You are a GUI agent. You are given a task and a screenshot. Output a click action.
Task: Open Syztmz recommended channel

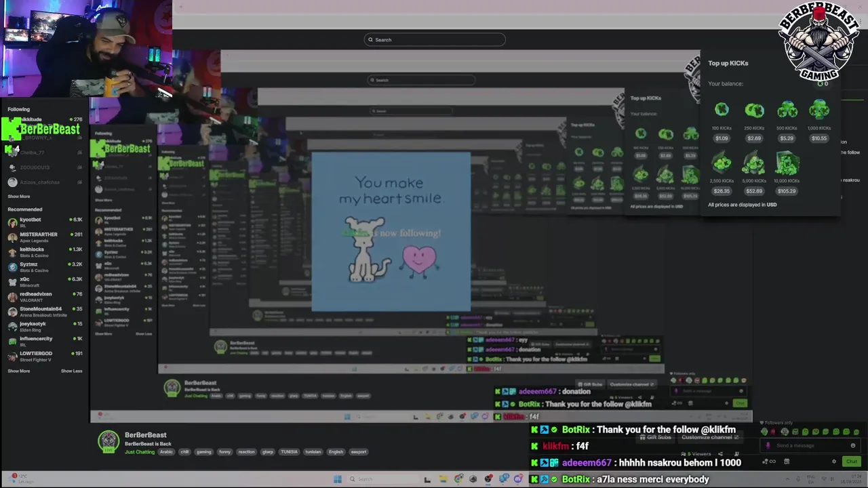45,266
